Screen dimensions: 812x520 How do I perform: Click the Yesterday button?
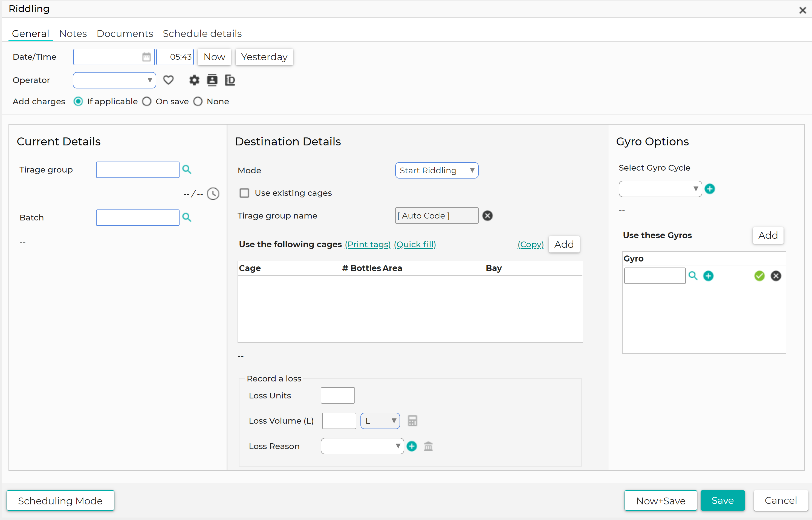[x=264, y=57]
